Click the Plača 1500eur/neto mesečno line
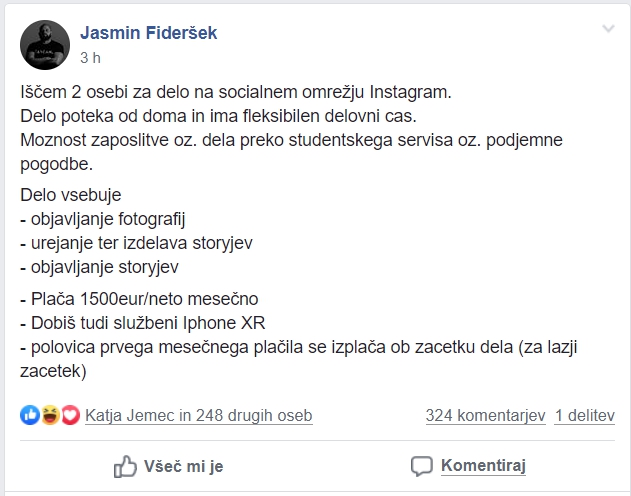The height and width of the screenshot is (496, 631). (x=139, y=299)
